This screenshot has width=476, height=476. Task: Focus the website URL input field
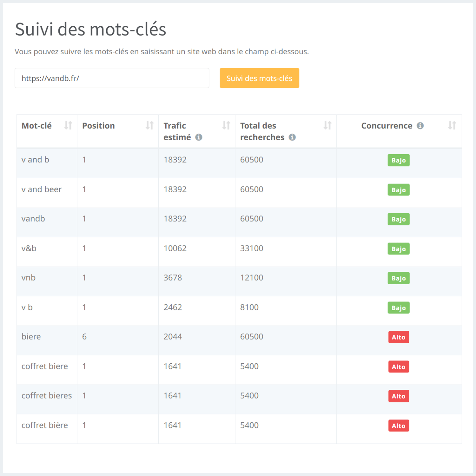(x=112, y=78)
